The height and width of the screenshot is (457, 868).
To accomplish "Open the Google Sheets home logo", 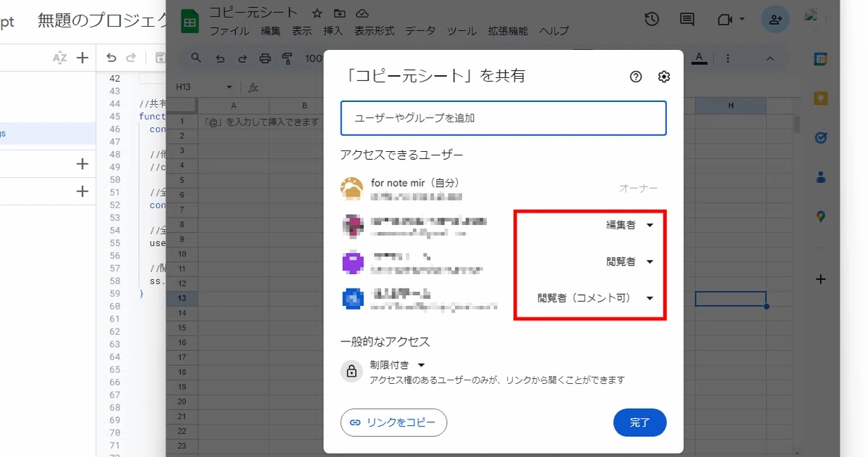I will [x=191, y=22].
